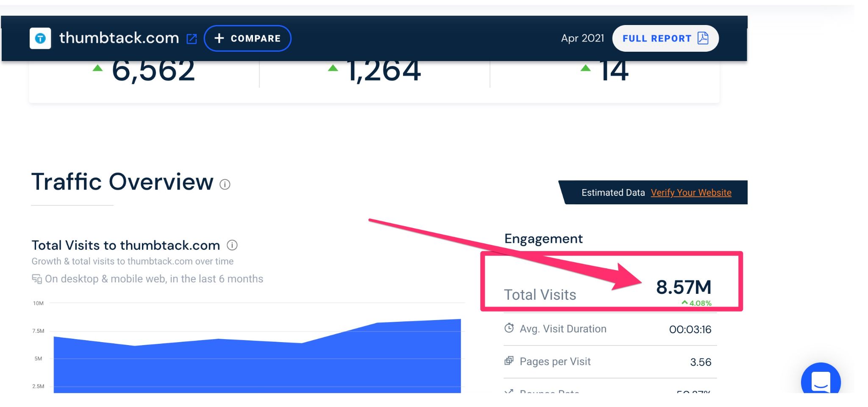Click the clock icon for Avg. Visit Duration

coord(509,328)
